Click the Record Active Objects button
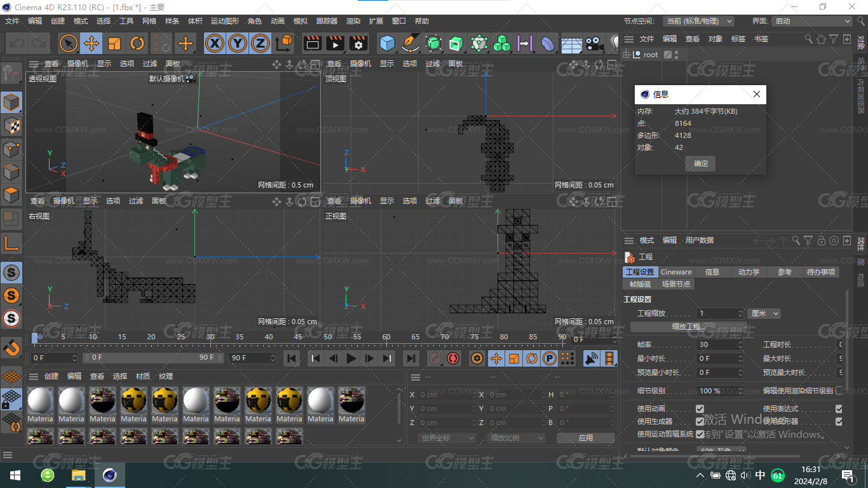 (435, 358)
